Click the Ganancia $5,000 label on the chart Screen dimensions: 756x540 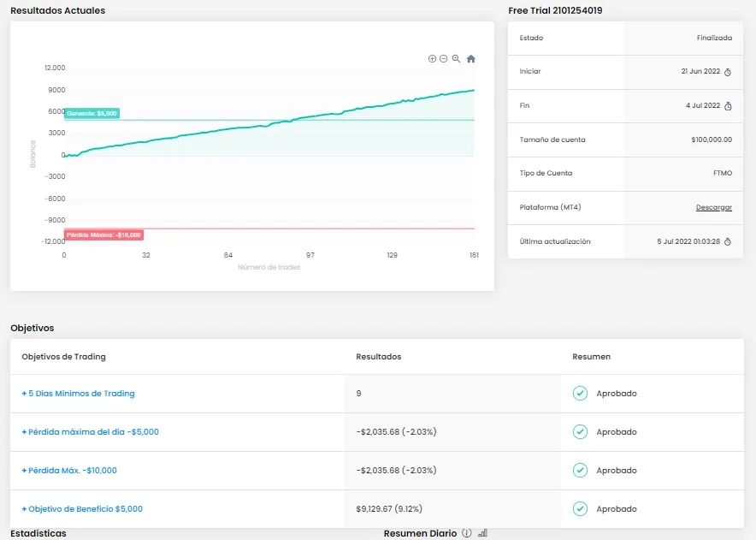(92, 112)
